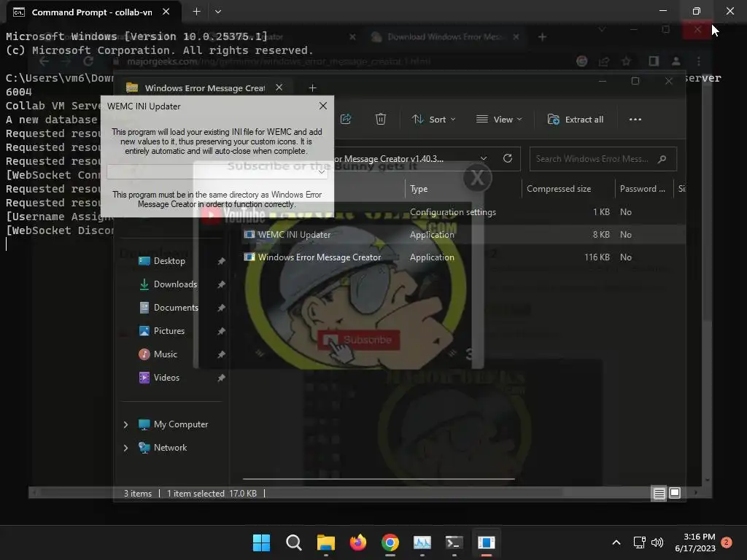Select My Computer in the sidebar

[x=181, y=424]
